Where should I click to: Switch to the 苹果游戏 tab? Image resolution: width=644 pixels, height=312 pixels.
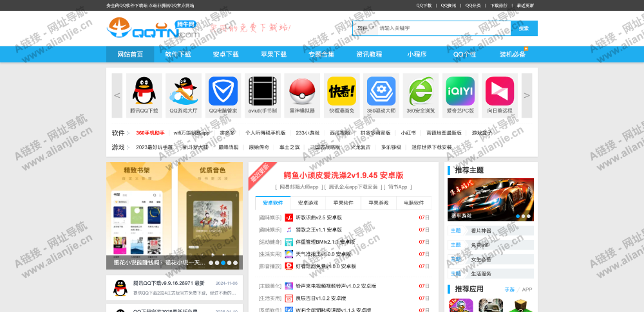379,203
